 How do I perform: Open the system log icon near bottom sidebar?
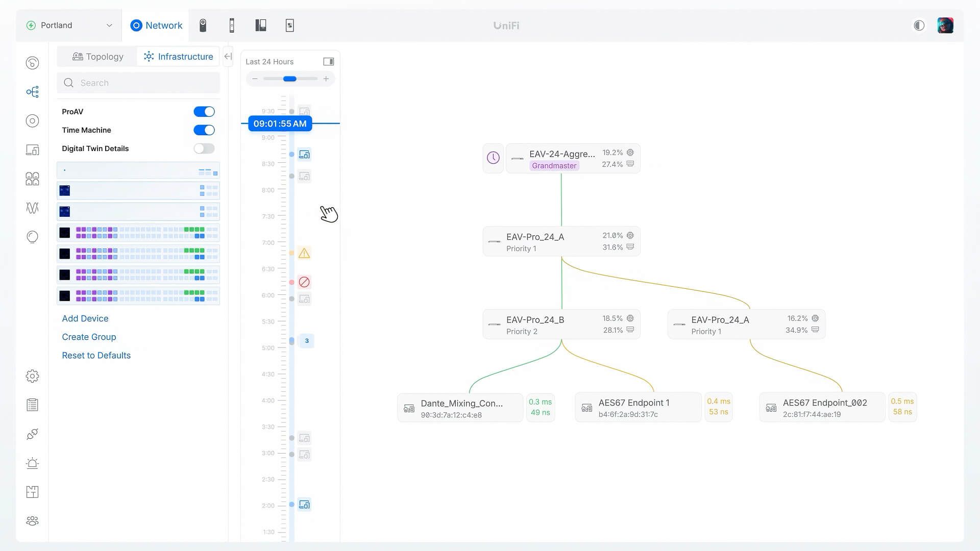point(32,404)
